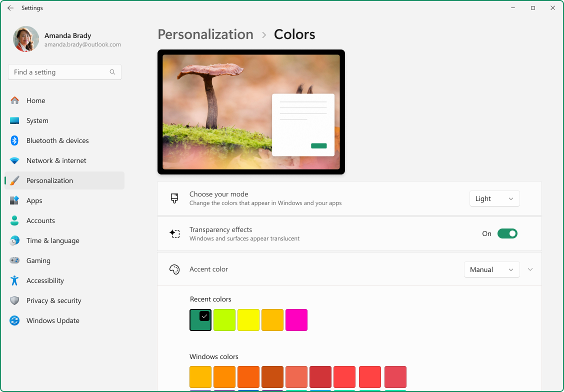The height and width of the screenshot is (392, 564).
Task: Open the Choose your mode dropdown
Action: (x=494, y=198)
